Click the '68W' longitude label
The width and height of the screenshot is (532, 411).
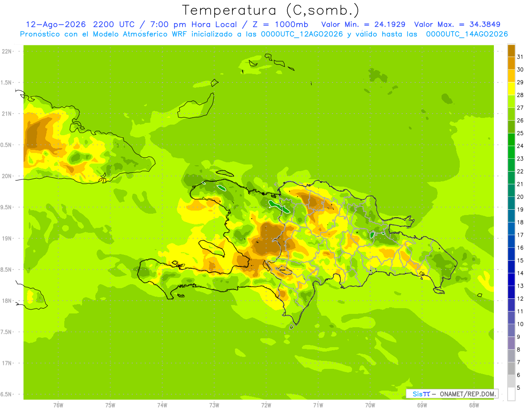pos(474,405)
